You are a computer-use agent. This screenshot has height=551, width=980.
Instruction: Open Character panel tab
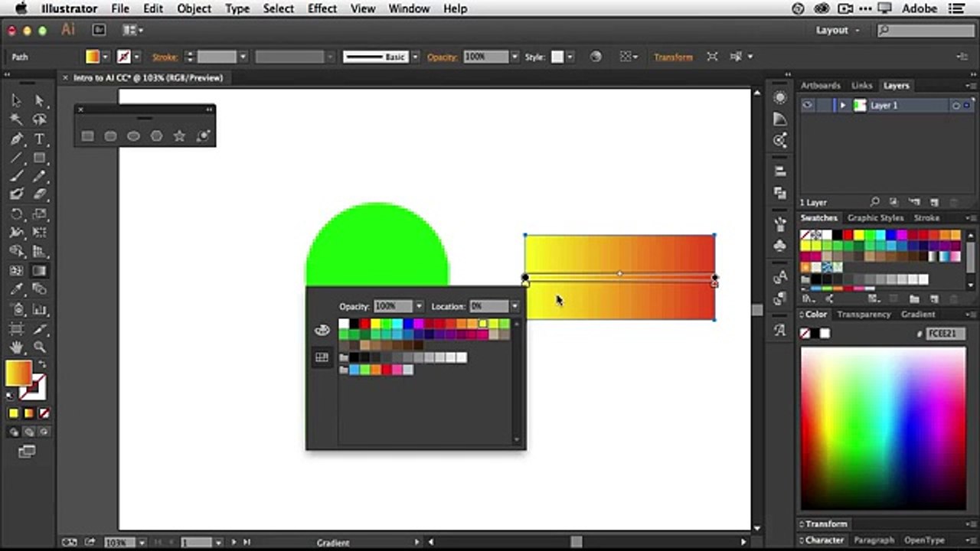[824, 540]
